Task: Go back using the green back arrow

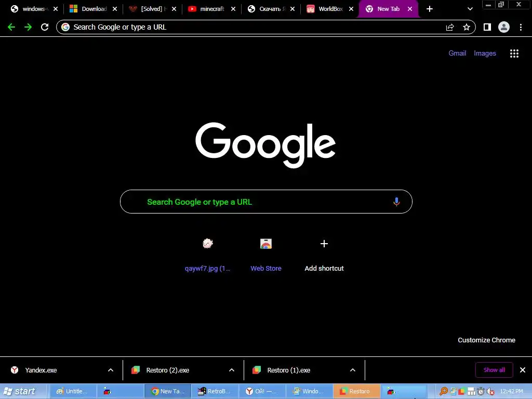Action: tap(11, 27)
